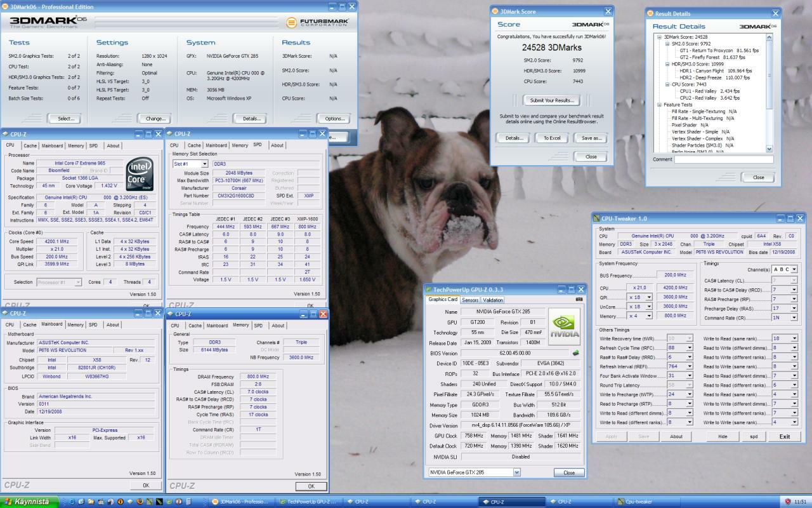Click the NVIDIA logo in GPU-Z

564,327
